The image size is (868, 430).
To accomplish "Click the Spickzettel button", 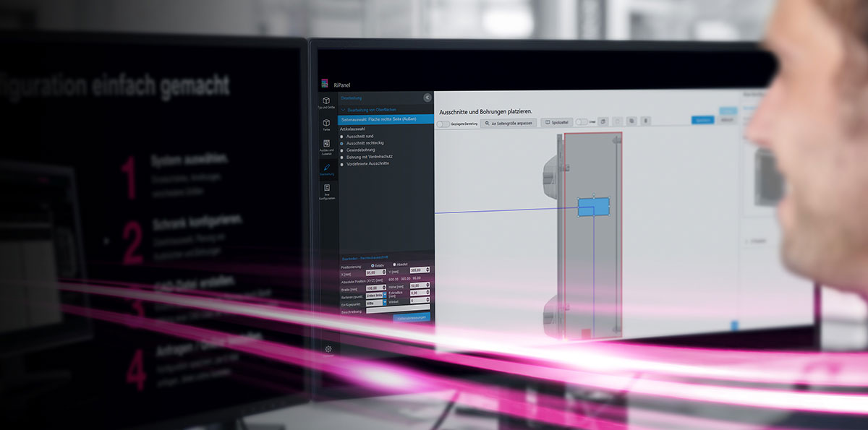I will click(x=556, y=123).
